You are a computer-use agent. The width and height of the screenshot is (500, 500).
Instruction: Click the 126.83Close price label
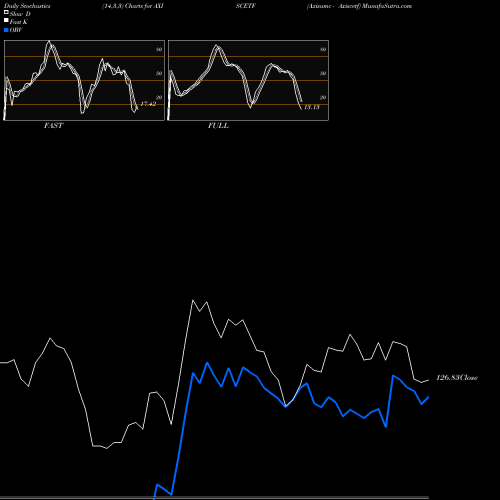tap(457, 377)
